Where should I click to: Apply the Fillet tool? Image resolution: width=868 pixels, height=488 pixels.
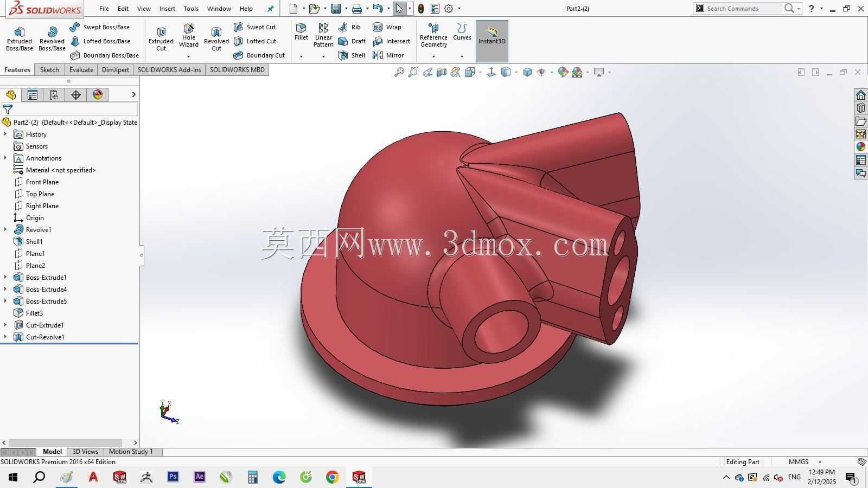301,32
